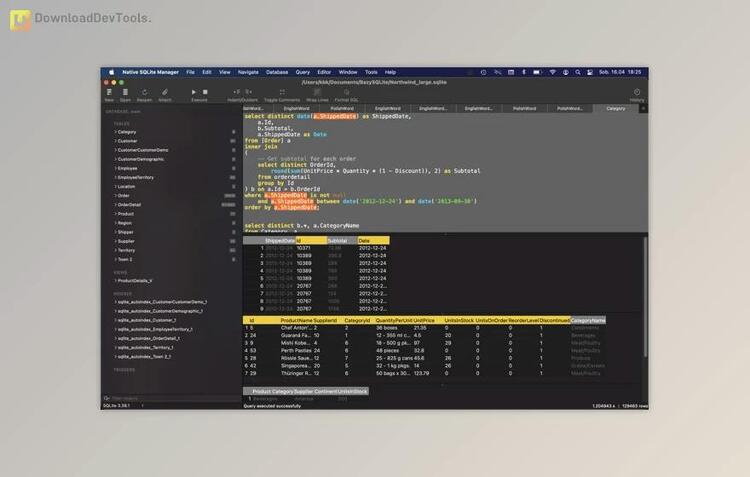Open the Database menu
Image resolution: width=750 pixels, height=477 pixels.
(x=277, y=72)
